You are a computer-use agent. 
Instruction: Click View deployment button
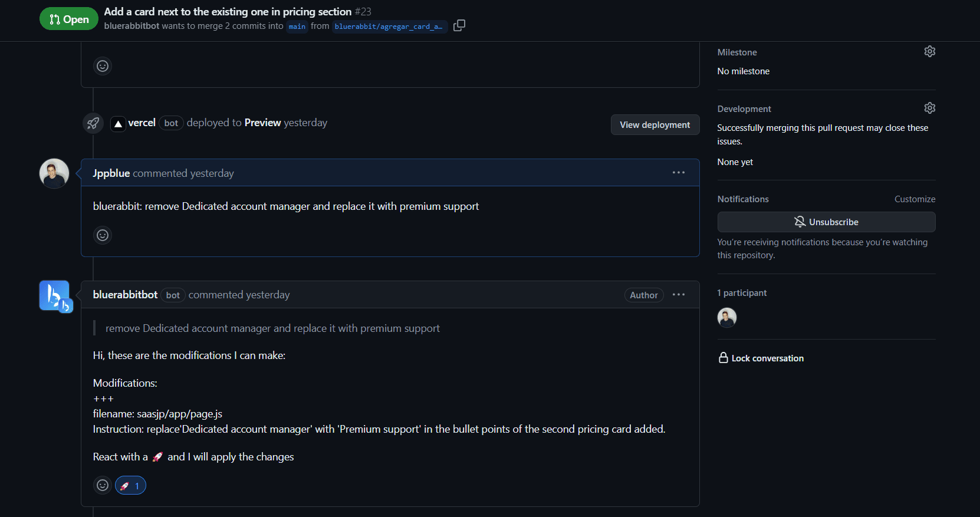tap(655, 125)
